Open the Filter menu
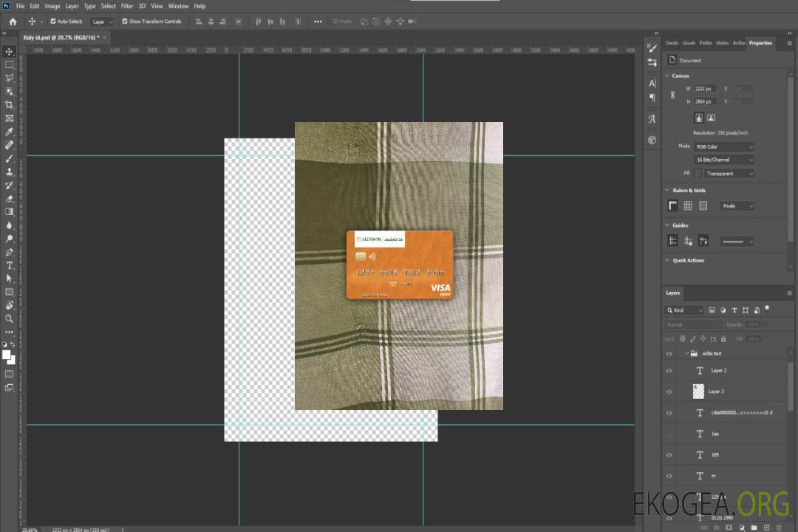The height and width of the screenshot is (532, 798). point(127,6)
